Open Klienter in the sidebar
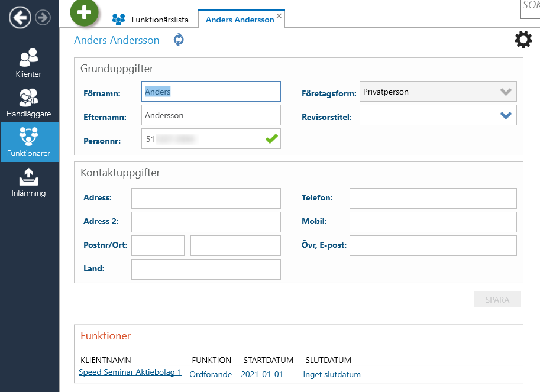 (28, 63)
